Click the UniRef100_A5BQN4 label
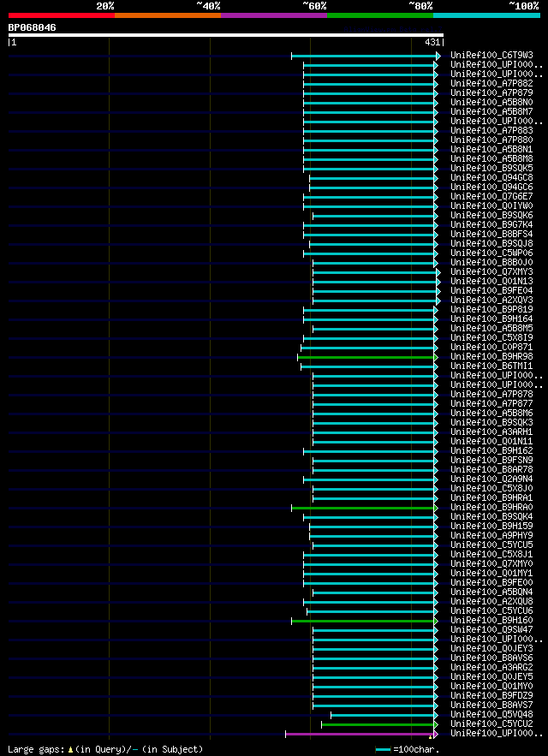The width and height of the screenshot is (548, 756). [x=491, y=592]
